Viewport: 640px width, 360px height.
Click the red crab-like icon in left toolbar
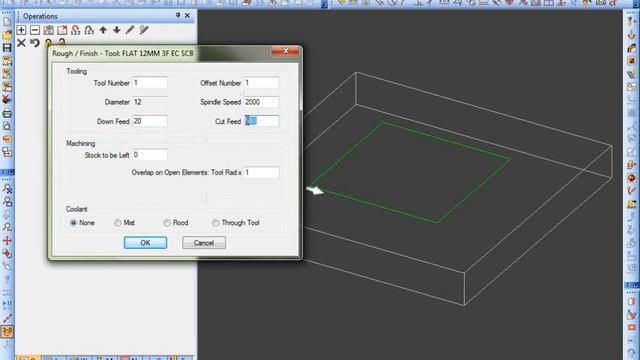pos(7,100)
